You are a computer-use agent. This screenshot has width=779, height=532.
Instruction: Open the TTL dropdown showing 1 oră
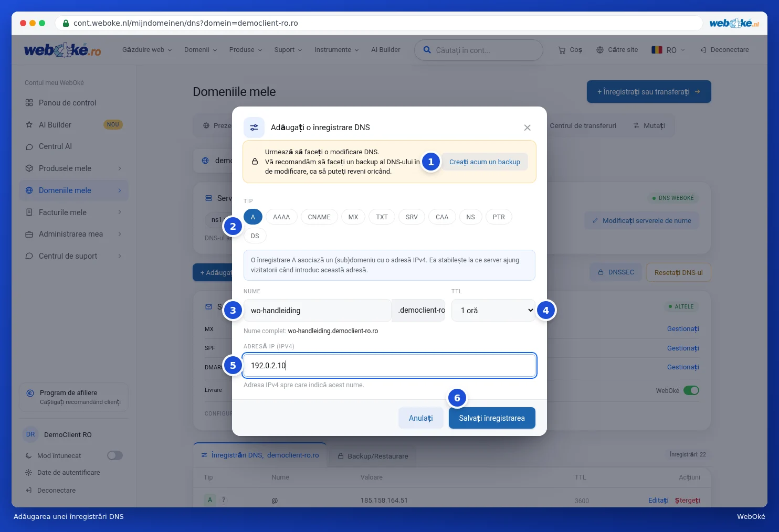coord(493,311)
